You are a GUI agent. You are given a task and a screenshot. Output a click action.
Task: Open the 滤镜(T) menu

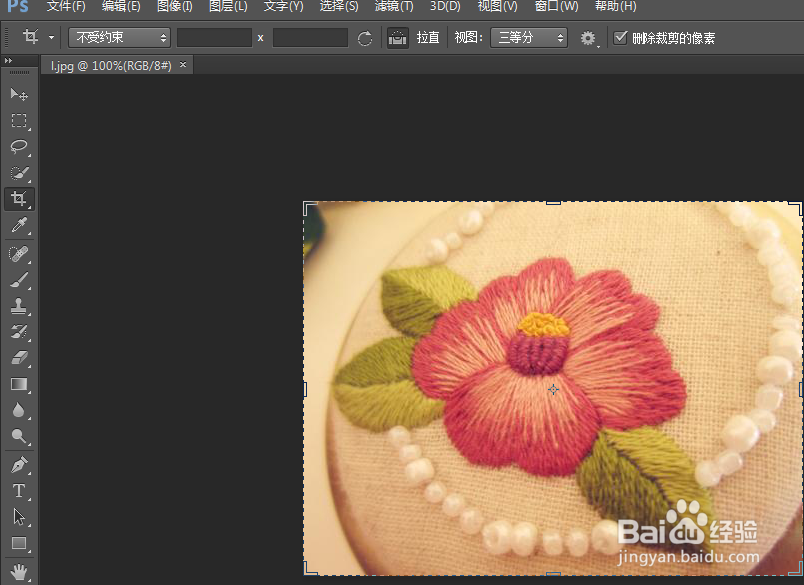click(394, 6)
